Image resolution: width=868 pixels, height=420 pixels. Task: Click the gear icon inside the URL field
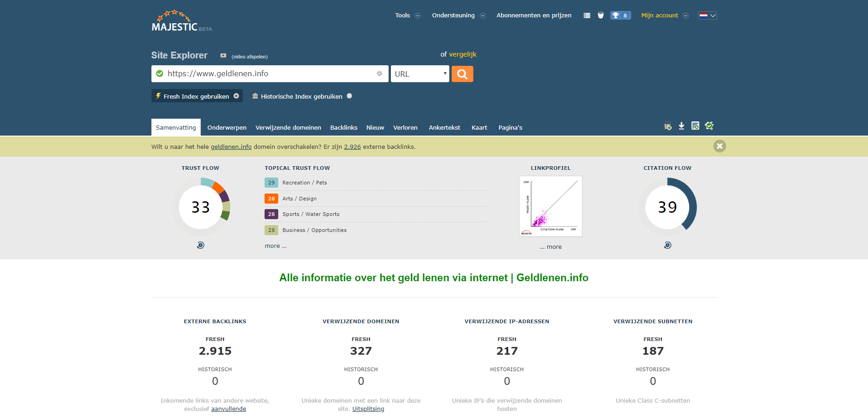pyautogui.click(x=379, y=73)
